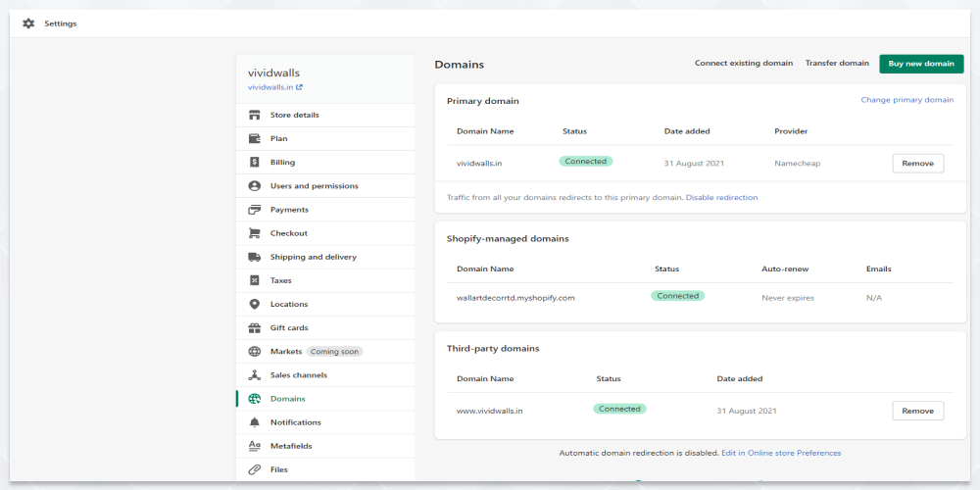Click the Users and permissions person icon
This screenshot has width=980, height=490.
255,186
